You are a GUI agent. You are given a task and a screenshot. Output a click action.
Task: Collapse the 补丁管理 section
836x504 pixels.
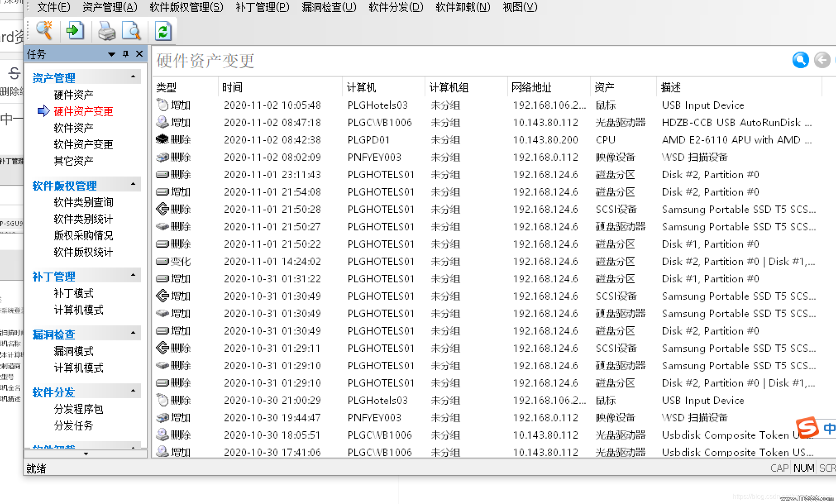coord(133,275)
